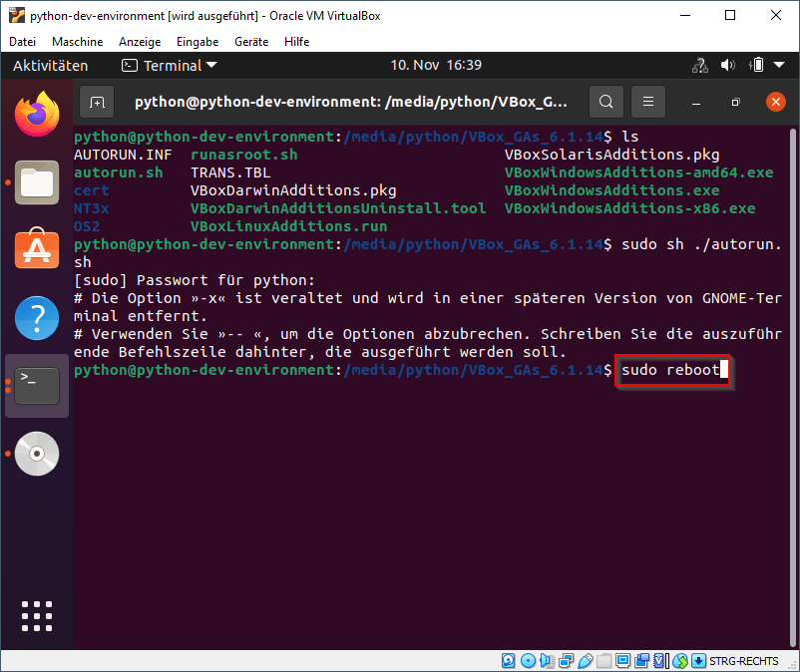
Task: Expand the Terminal app menu in top bar
Action: point(162,66)
